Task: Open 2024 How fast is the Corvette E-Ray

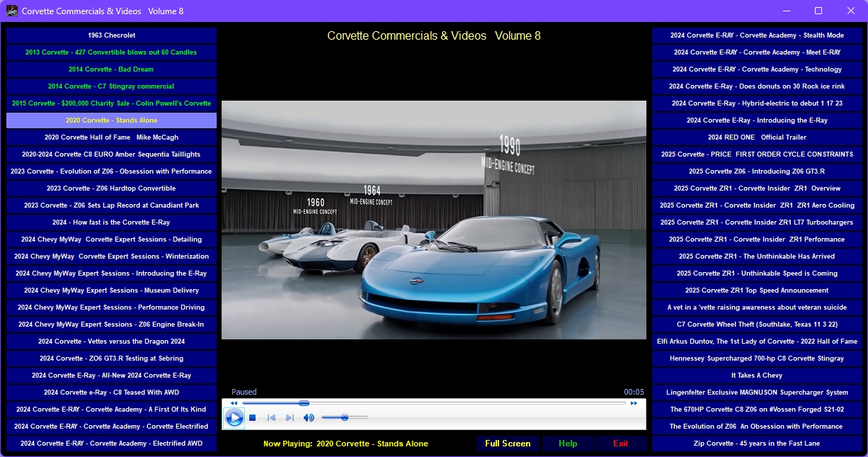Action: (111, 222)
